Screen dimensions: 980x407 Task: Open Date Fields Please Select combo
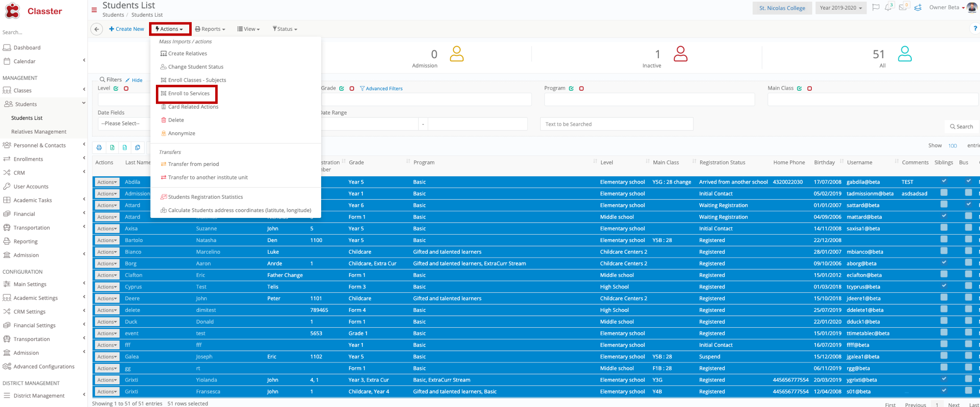pyautogui.click(x=124, y=123)
